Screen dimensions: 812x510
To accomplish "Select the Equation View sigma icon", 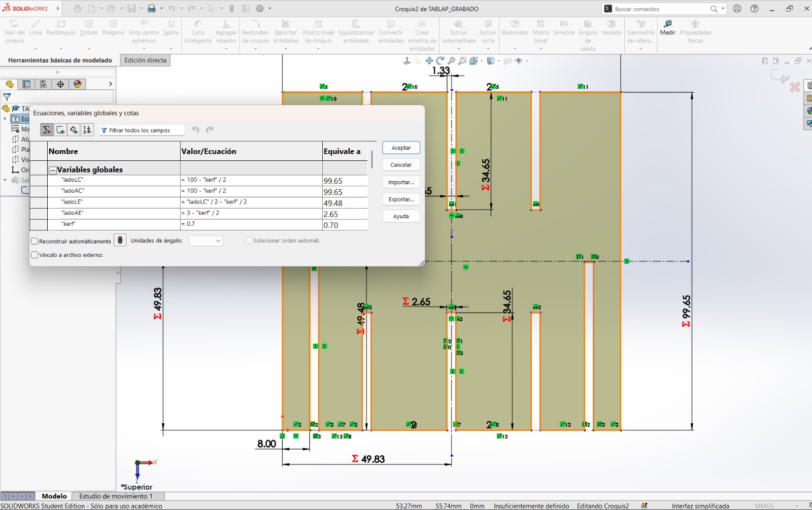I will 47,130.
